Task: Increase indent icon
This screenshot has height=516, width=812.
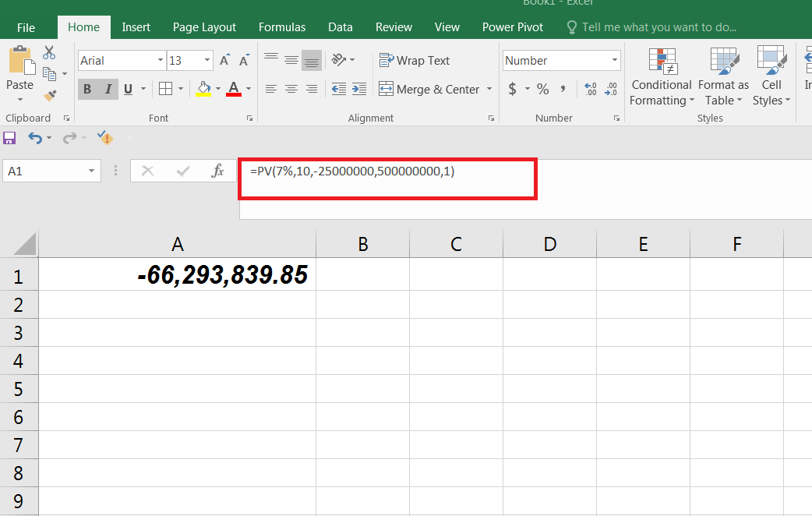Action: click(359, 89)
